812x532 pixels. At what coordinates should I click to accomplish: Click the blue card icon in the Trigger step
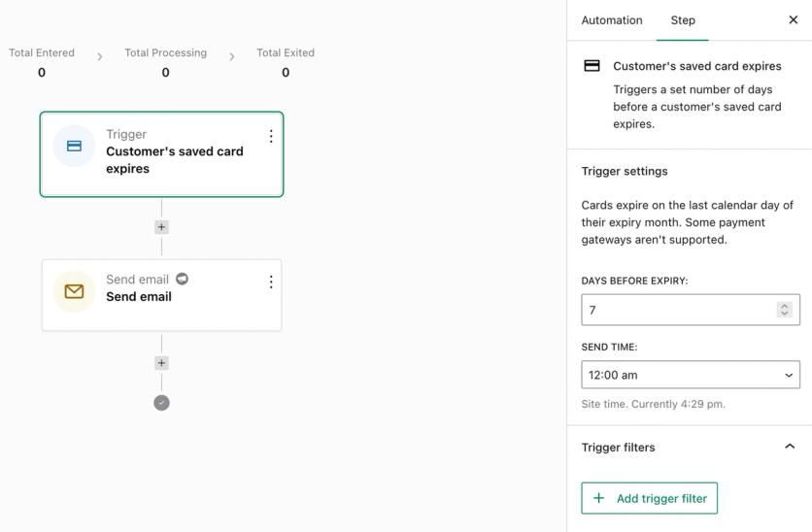click(74, 146)
